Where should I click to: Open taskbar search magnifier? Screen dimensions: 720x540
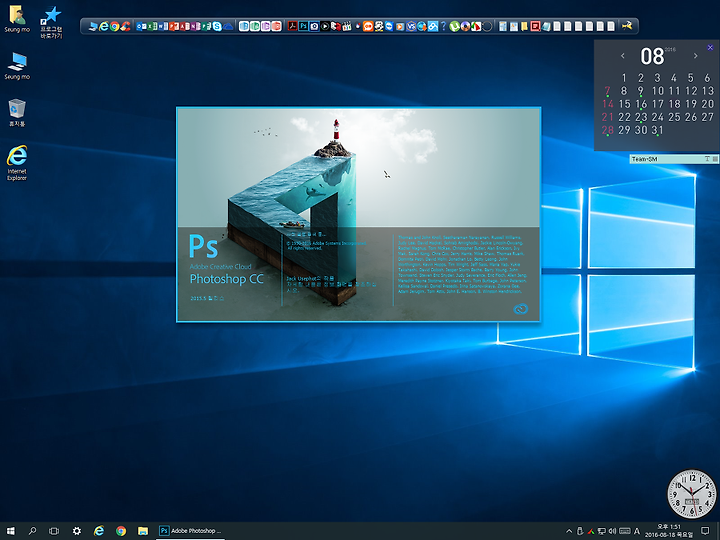[32, 531]
